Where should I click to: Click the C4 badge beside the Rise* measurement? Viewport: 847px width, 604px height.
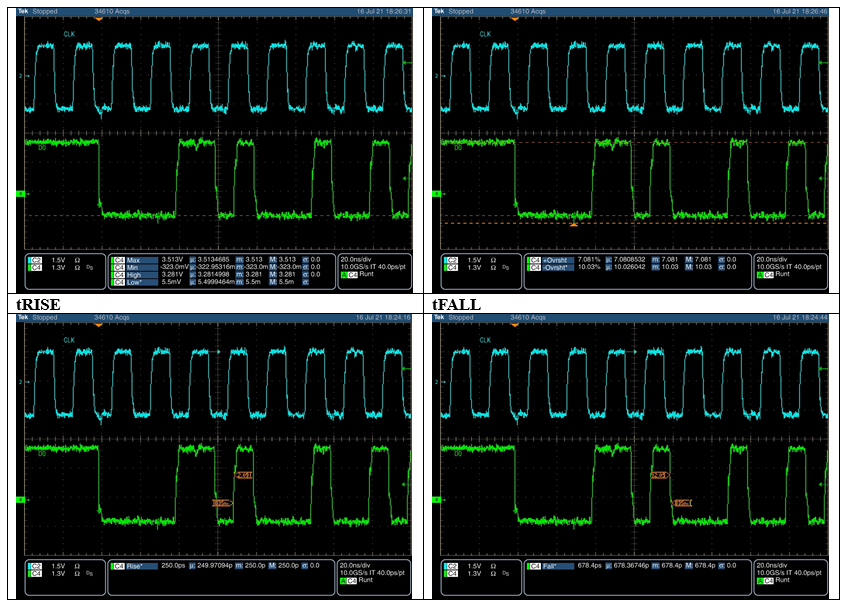(118, 566)
